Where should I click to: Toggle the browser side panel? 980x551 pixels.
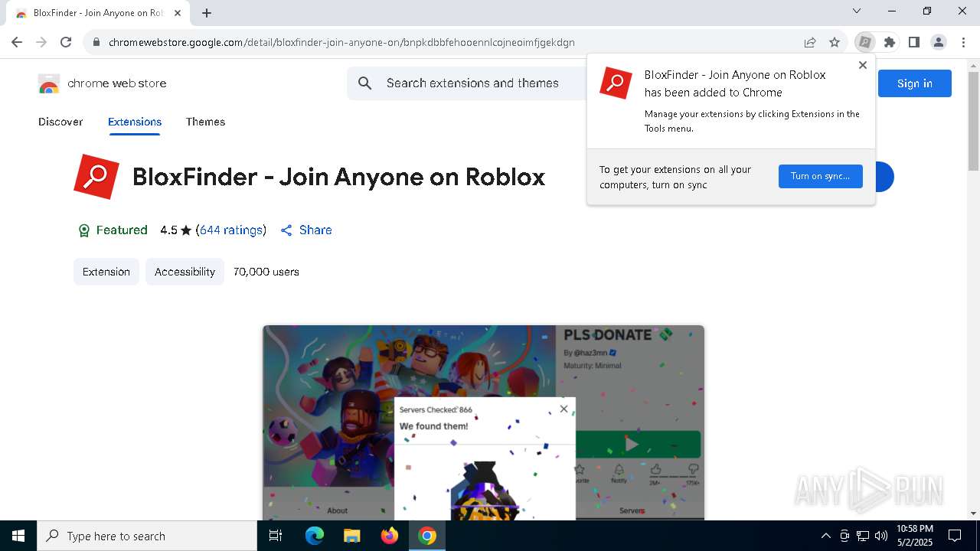pos(914,42)
